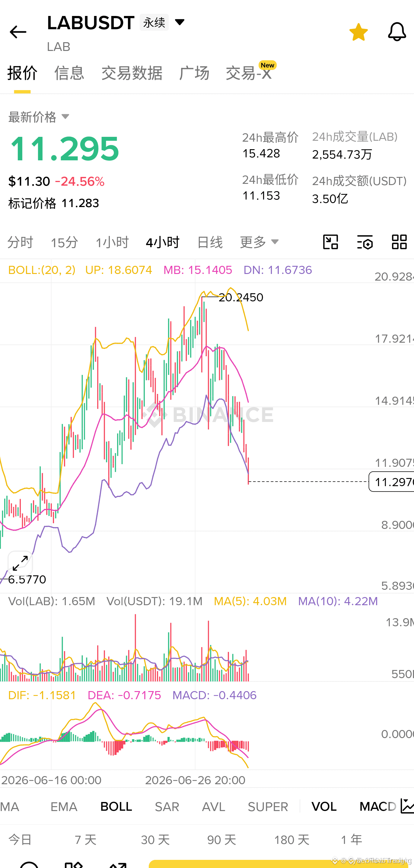Tap the DIF: -1.1581 label
The height and width of the screenshot is (868, 414).
click(x=42, y=695)
